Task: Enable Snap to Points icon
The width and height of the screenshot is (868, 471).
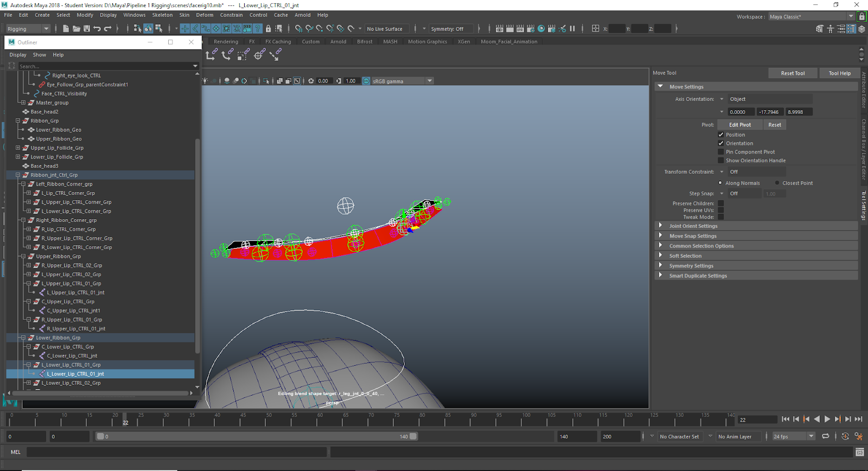Action: [320, 29]
